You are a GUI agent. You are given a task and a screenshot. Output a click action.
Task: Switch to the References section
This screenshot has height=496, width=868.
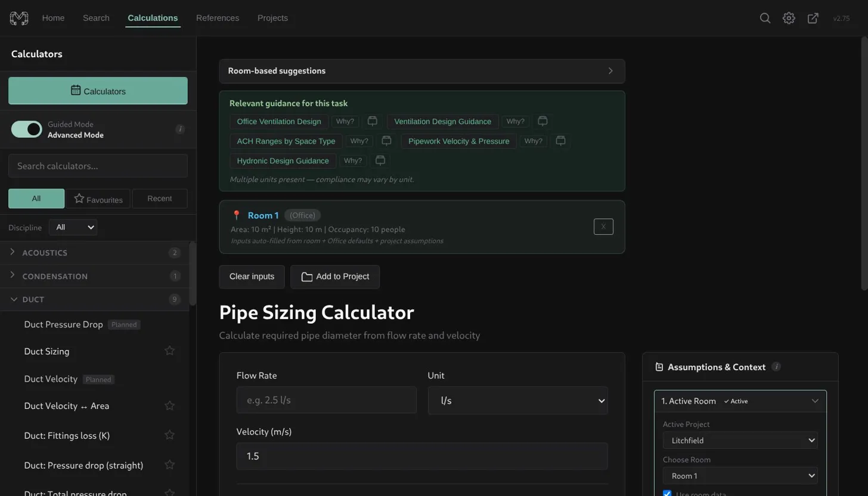point(217,18)
